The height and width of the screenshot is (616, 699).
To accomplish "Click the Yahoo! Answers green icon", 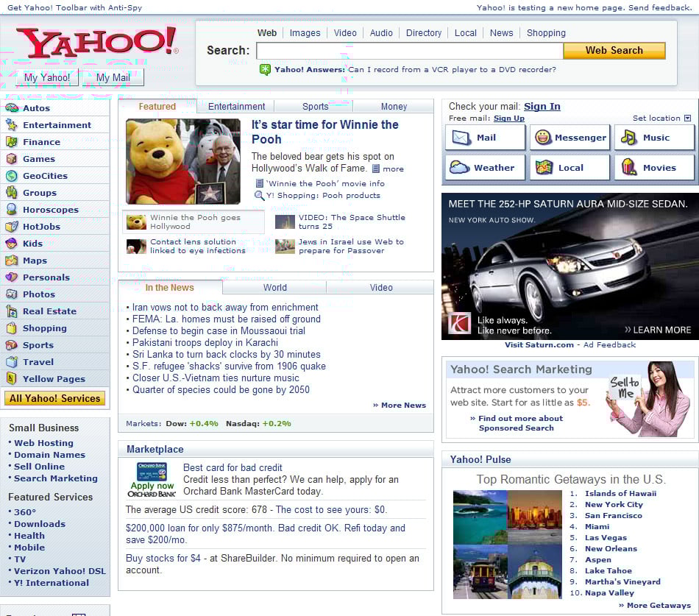I will point(265,70).
